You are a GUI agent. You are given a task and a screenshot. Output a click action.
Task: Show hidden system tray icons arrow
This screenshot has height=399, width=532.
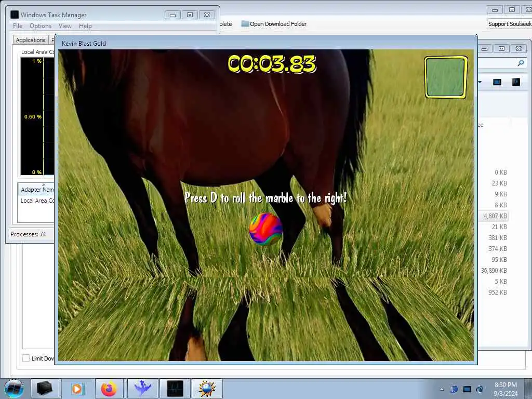[x=442, y=389]
